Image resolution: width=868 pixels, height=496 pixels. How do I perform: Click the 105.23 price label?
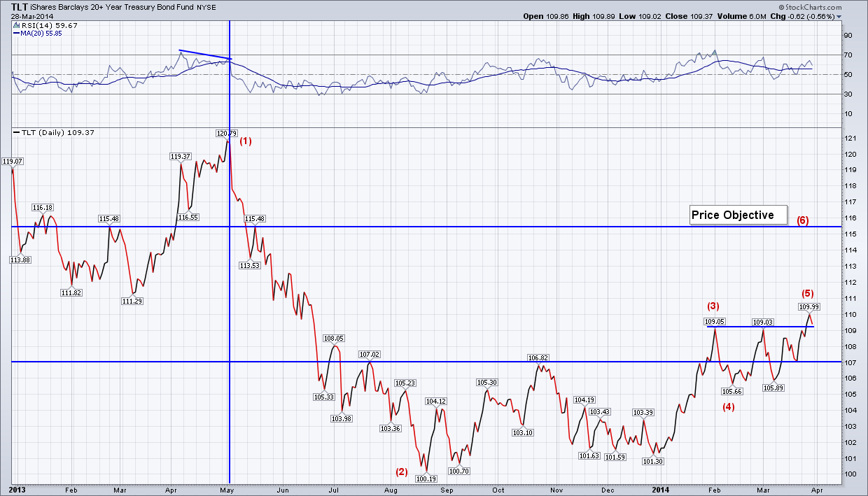coord(406,383)
